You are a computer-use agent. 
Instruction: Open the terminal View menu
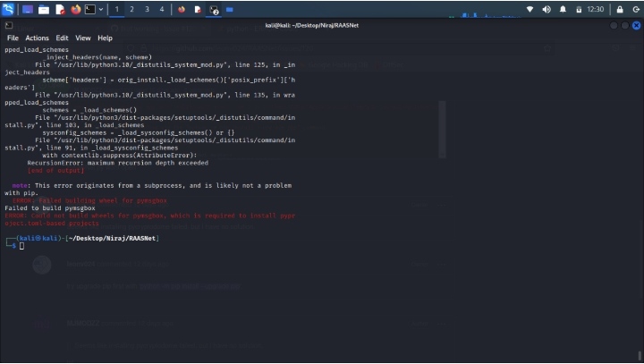point(83,38)
